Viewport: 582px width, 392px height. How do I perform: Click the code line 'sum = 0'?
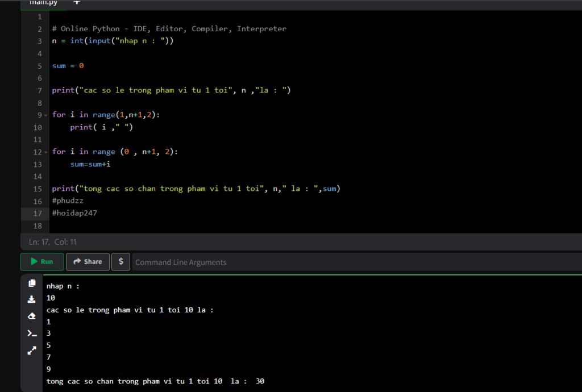(68, 66)
